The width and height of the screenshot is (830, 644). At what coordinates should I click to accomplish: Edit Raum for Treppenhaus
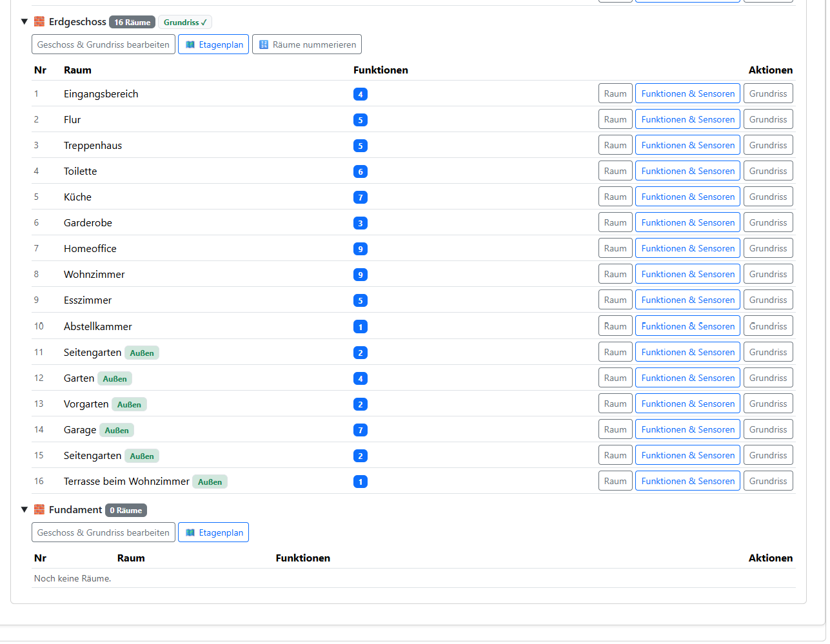click(x=615, y=145)
